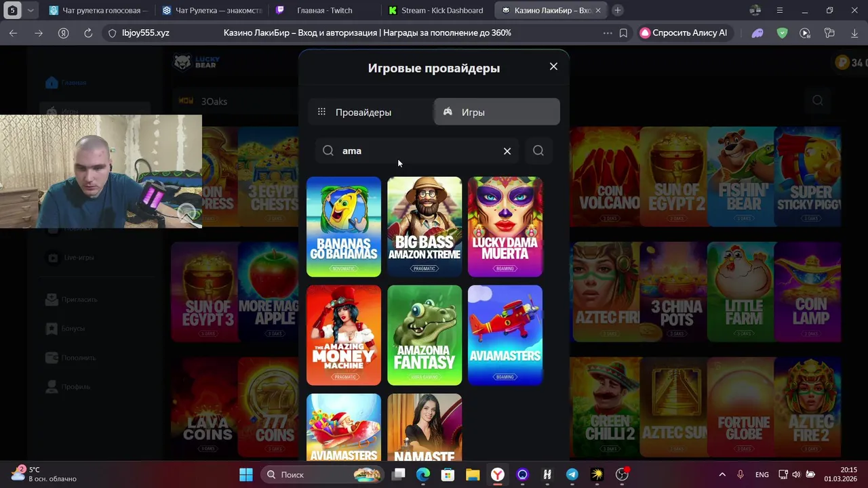868x488 pixels.
Task: Go forward in the browser
Action: click(39, 33)
